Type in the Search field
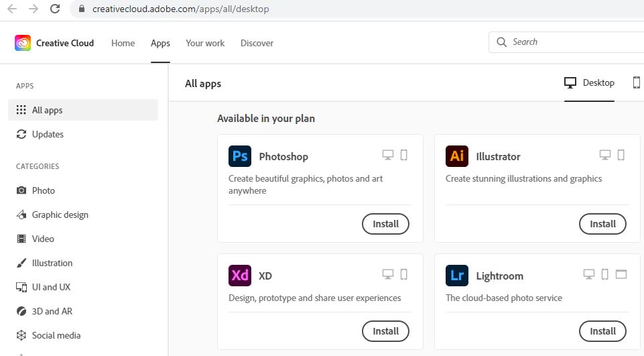Image resolution: width=644 pixels, height=356 pixels. 570,42
